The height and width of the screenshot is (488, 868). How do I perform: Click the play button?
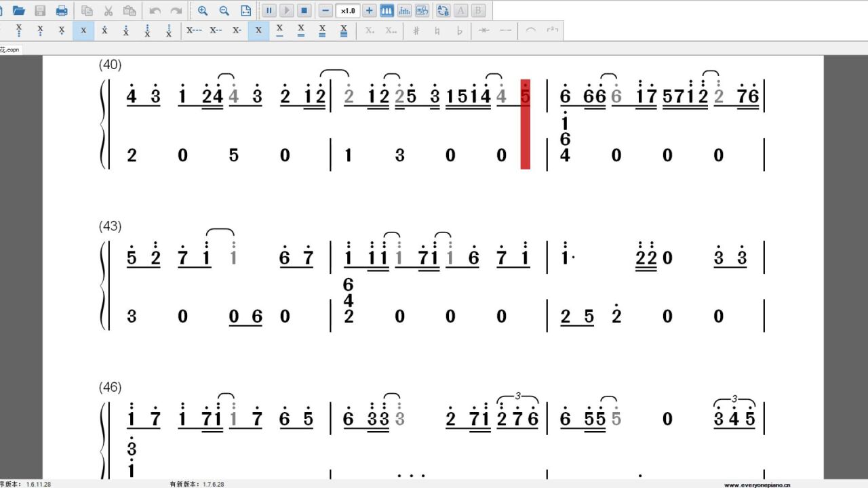[x=287, y=10]
